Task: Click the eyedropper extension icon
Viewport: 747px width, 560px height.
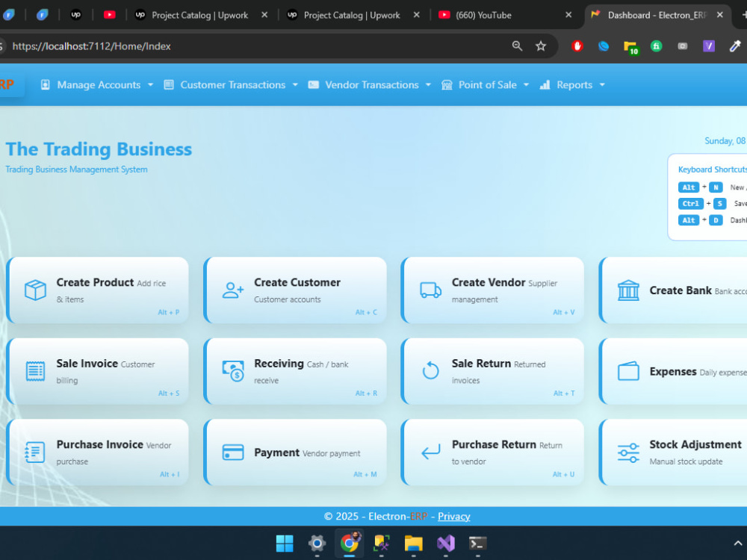Action: (735, 46)
